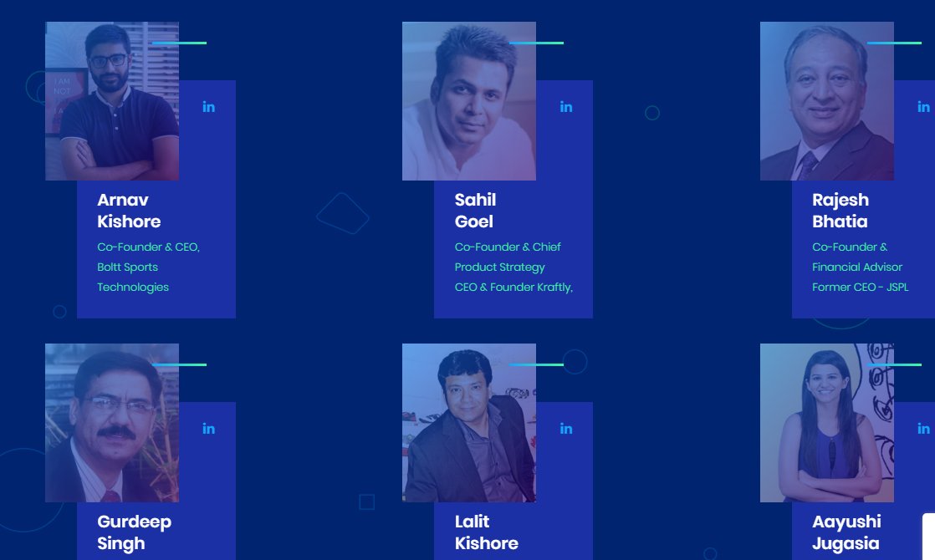Click the Boltt Sports Technologies description text
Screen dimensions: 935x560
(x=133, y=277)
